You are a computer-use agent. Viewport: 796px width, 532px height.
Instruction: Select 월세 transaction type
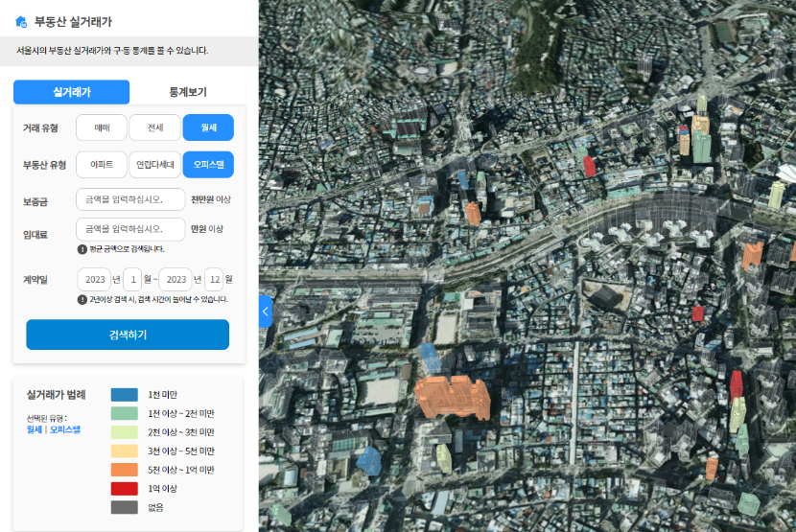tap(208, 127)
